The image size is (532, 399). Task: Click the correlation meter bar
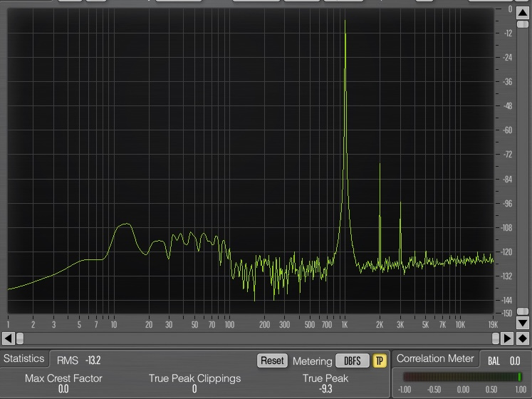pos(461,377)
